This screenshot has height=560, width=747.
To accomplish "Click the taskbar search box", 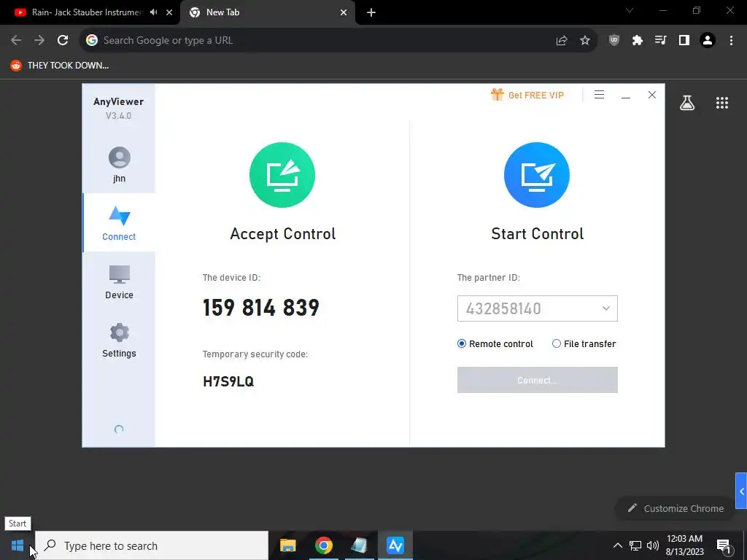I will (x=152, y=545).
